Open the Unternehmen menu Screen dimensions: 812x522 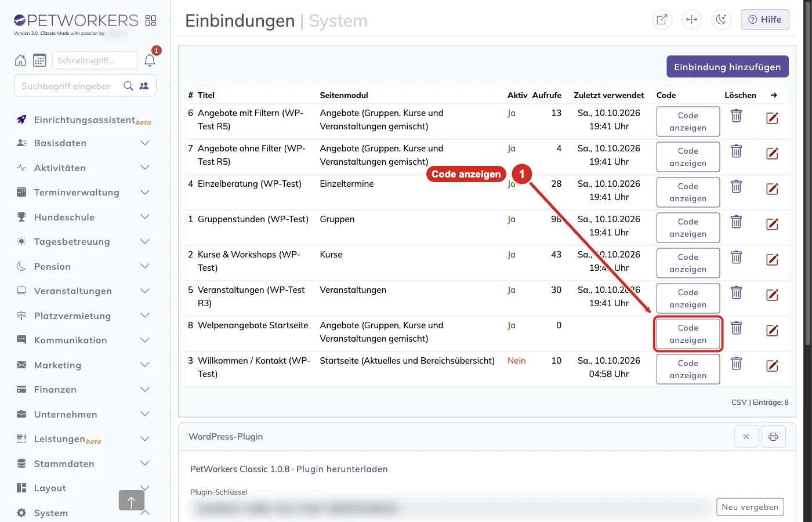click(84, 414)
